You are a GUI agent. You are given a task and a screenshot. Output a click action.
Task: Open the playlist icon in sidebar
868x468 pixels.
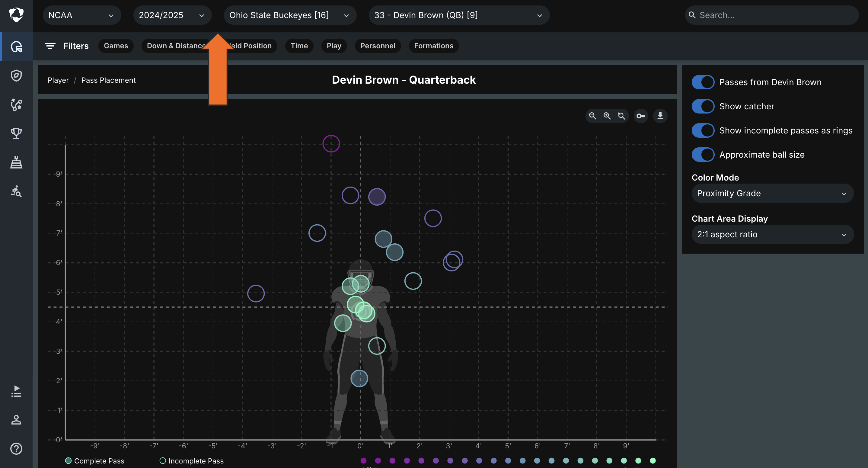16,391
